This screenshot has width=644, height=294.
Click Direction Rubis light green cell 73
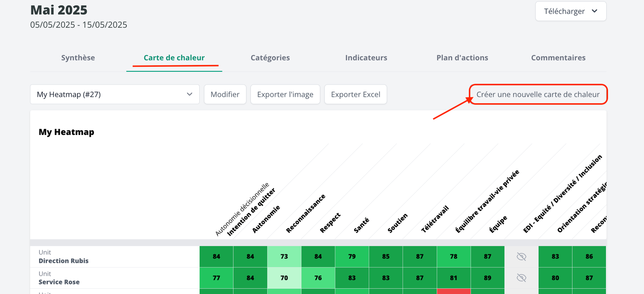[284, 257]
